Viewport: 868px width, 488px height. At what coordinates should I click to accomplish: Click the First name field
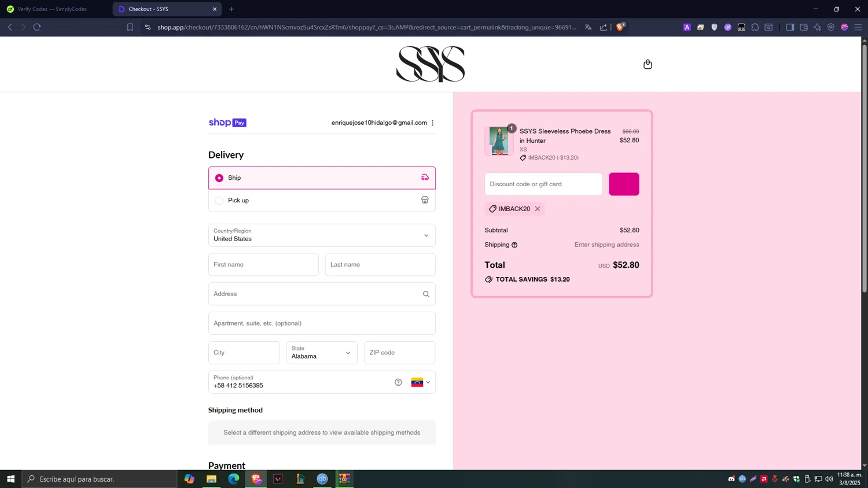[263, 265]
